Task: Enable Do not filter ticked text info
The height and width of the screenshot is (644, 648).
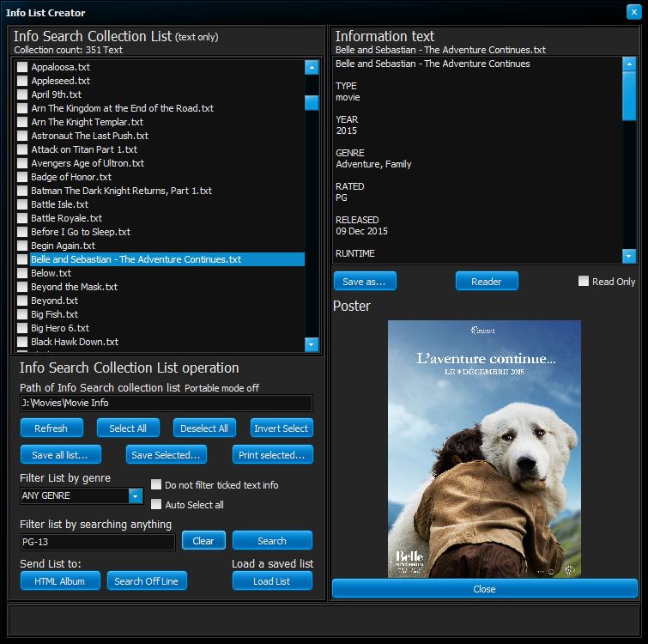Action: [x=156, y=484]
